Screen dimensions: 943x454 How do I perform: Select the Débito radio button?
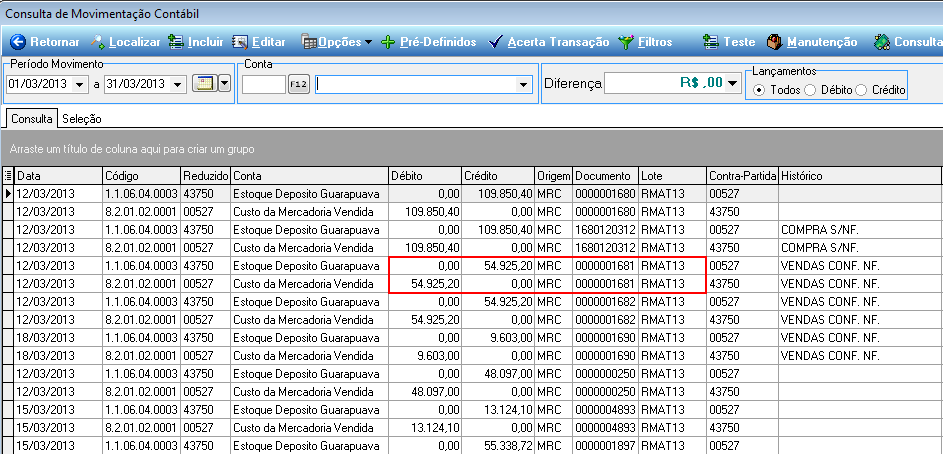click(809, 90)
